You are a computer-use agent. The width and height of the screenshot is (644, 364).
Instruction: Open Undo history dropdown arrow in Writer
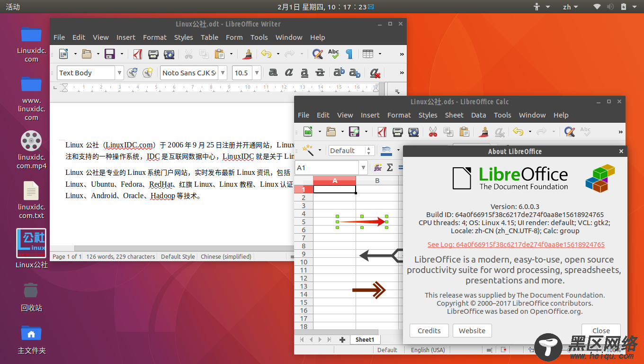tap(278, 54)
